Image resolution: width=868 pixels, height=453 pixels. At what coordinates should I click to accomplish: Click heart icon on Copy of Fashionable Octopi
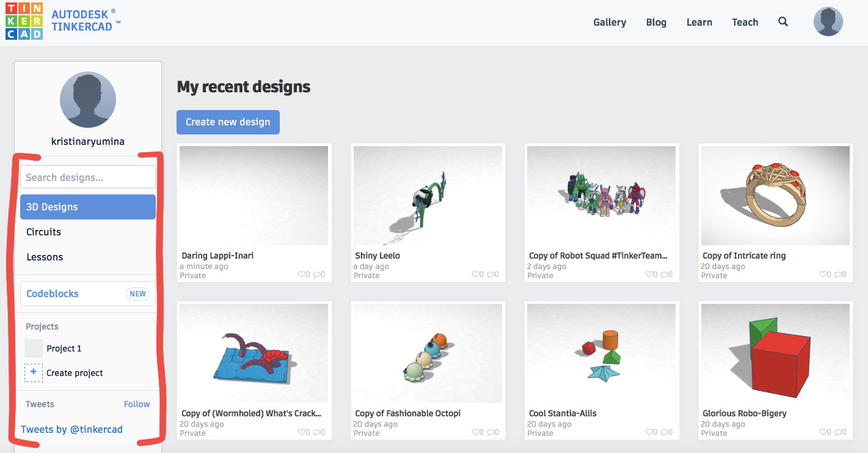pyautogui.click(x=476, y=432)
